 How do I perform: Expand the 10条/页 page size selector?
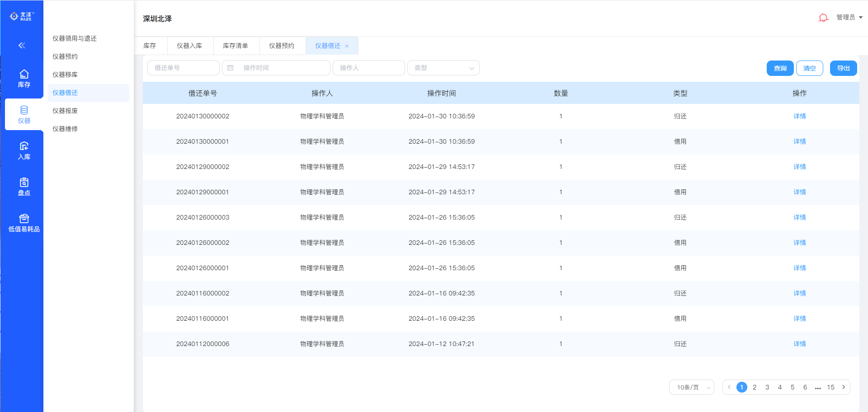[691, 387]
